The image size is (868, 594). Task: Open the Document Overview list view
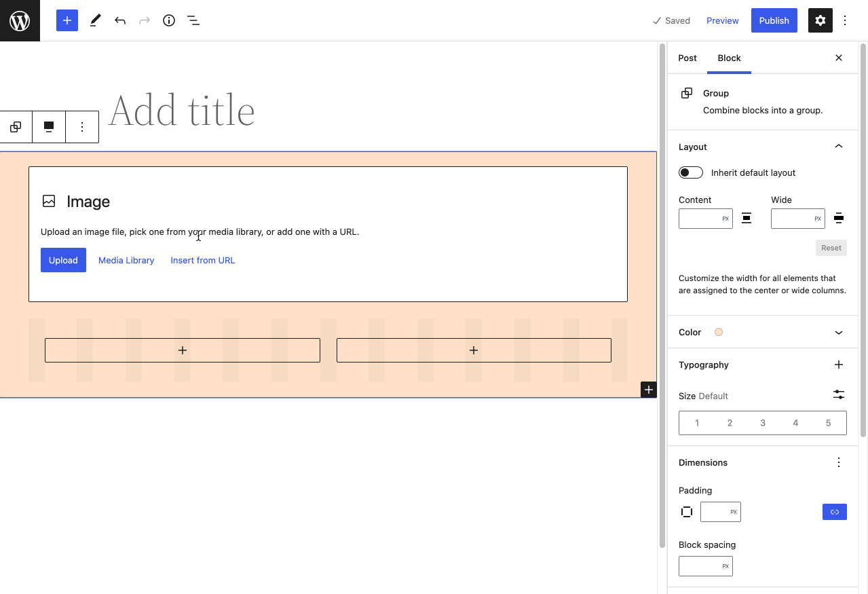click(193, 20)
